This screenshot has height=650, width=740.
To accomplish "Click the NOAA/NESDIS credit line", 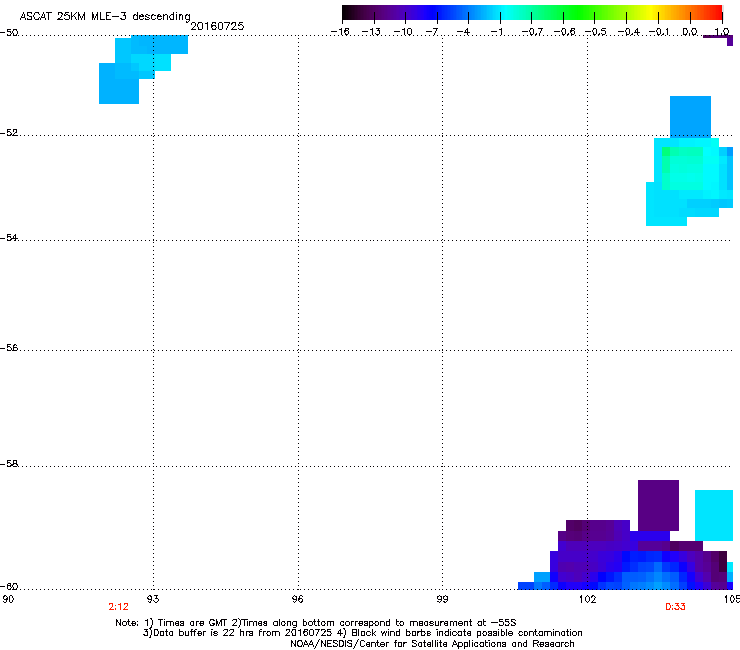I will pyautogui.click(x=432, y=644).
